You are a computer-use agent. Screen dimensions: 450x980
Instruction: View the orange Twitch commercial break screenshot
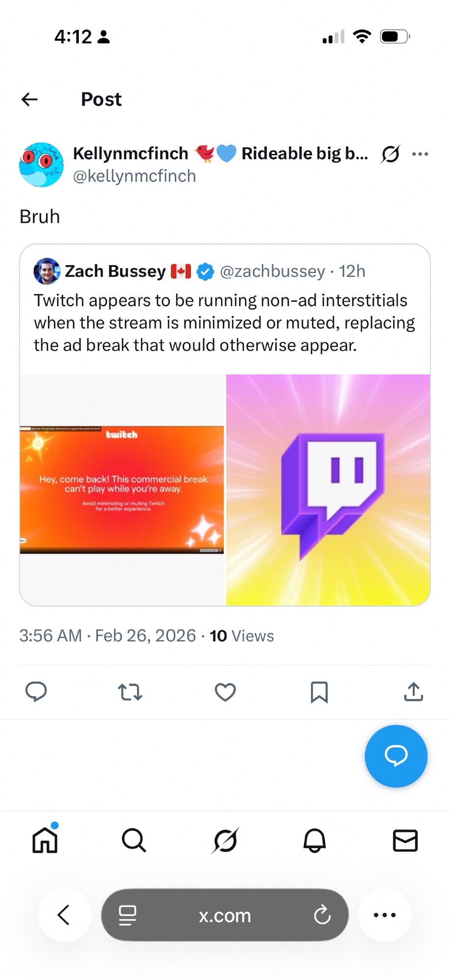(122, 490)
